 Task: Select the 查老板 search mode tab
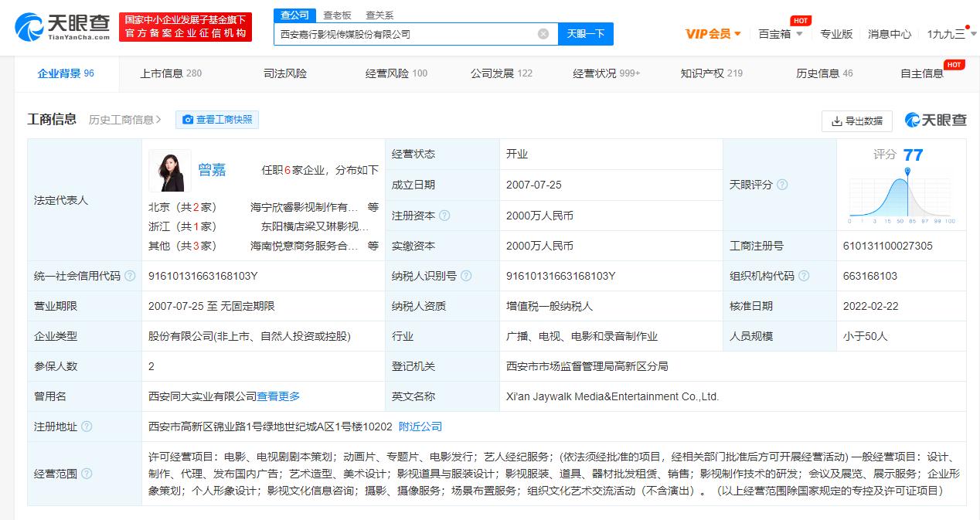(x=337, y=15)
